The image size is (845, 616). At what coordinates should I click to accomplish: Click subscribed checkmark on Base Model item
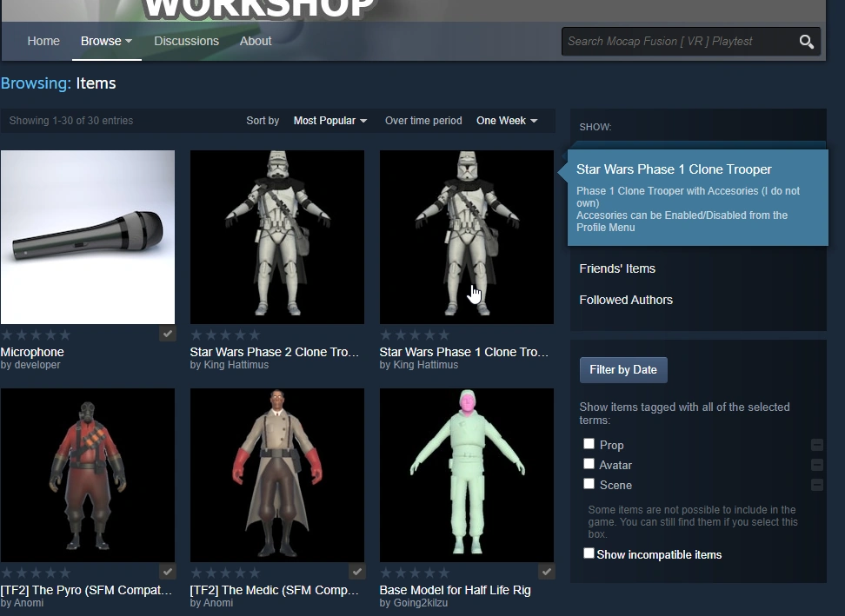tap(547, 572)
